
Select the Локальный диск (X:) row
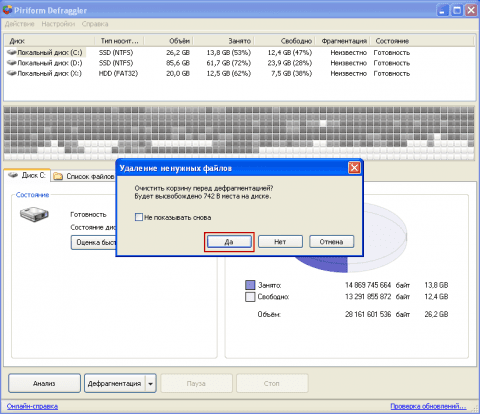point(239,73)
